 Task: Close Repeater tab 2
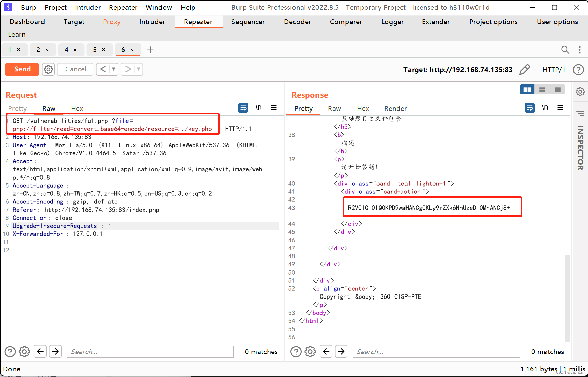click(47, 50)
